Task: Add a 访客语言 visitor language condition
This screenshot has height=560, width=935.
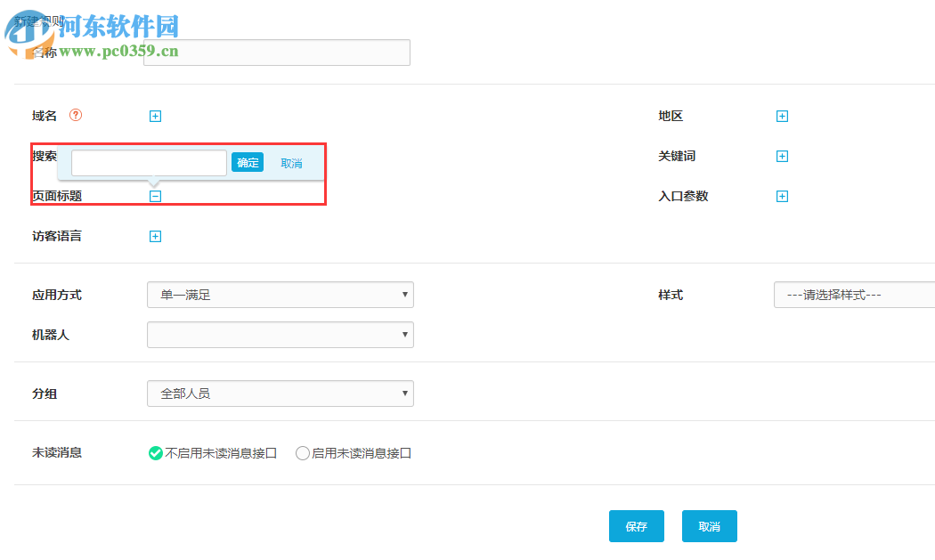Action: [x=155, y=236]
